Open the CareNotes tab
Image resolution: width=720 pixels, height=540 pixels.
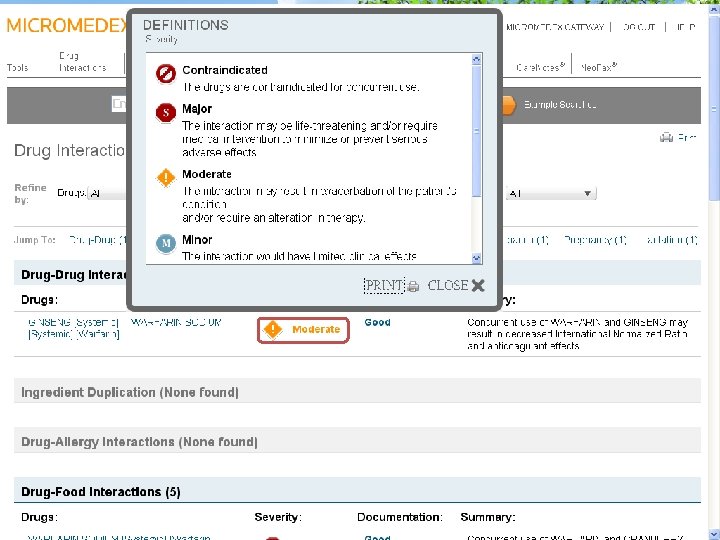(x=540, y=68)
